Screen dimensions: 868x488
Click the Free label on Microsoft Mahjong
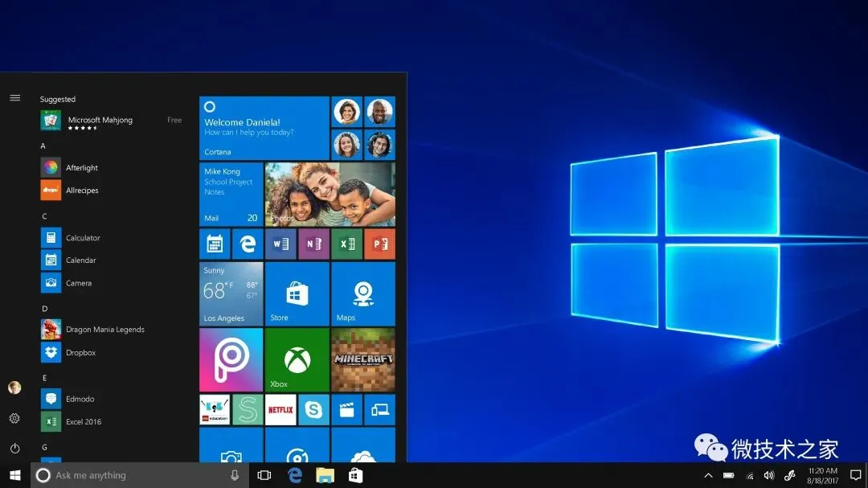coord(174,119)
